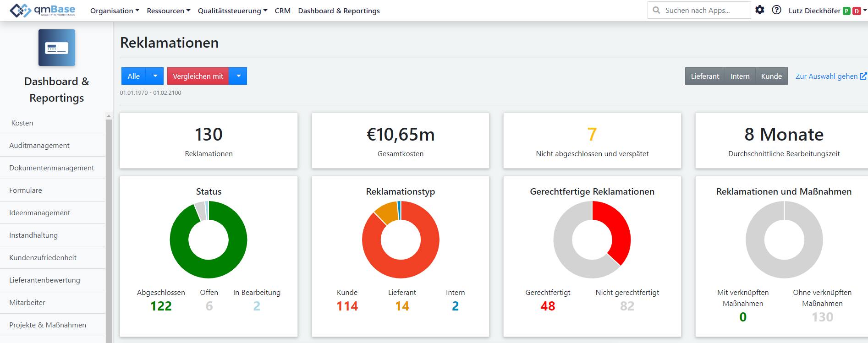Expand the Alle dropdown arrow
Viewport: 868px width, 343px height.
tap(155, 76)
